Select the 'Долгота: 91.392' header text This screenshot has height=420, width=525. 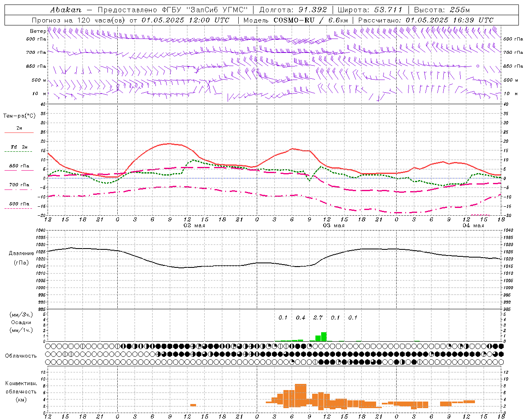pyautogui.click(x=293, y=10)
